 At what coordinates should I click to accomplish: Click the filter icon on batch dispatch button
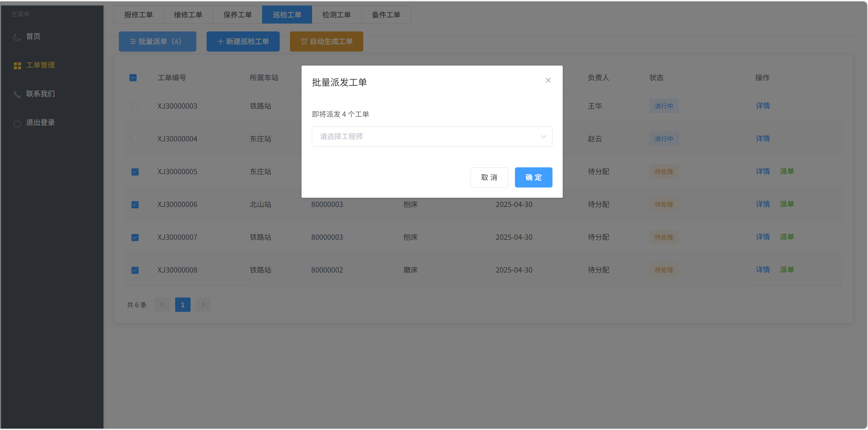point(133,41)
